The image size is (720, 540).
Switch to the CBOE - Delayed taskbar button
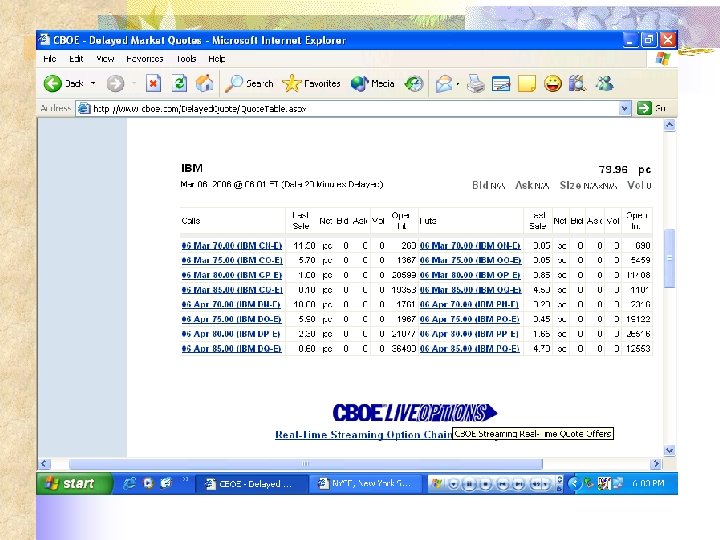pos(251,484)
